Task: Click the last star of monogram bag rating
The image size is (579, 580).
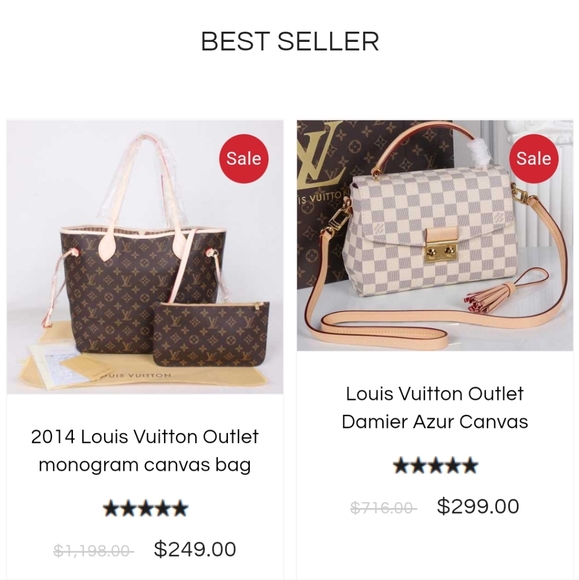Action: click(x=180, y=508)
